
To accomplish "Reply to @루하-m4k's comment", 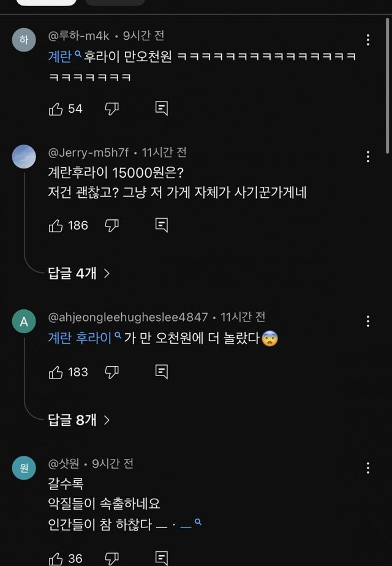I will point(162,109).
